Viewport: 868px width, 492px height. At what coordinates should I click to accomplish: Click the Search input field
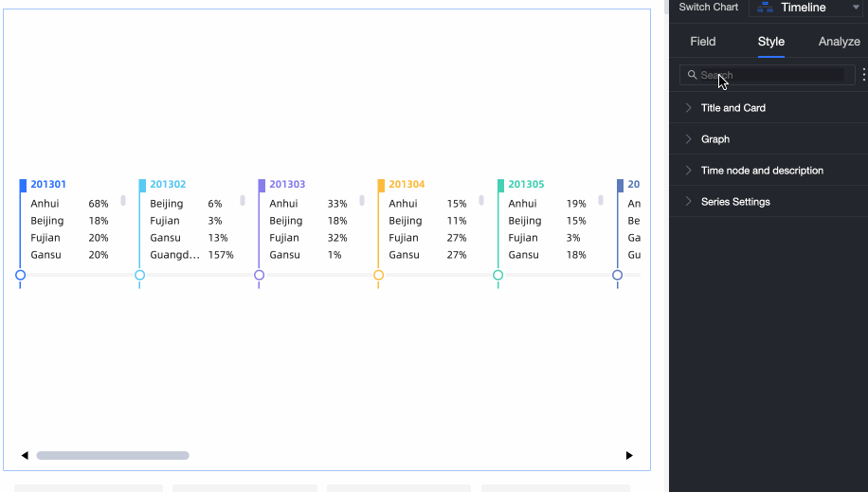[771, 75]
